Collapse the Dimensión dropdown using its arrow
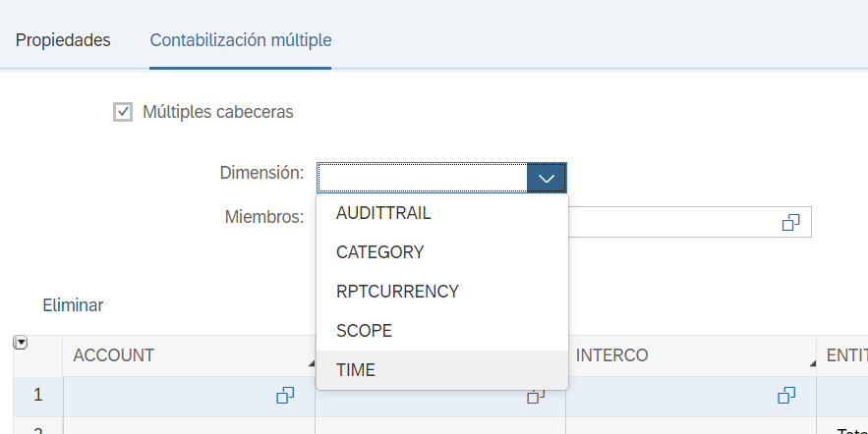Screen dimensions: 868x434 [547, 178]
